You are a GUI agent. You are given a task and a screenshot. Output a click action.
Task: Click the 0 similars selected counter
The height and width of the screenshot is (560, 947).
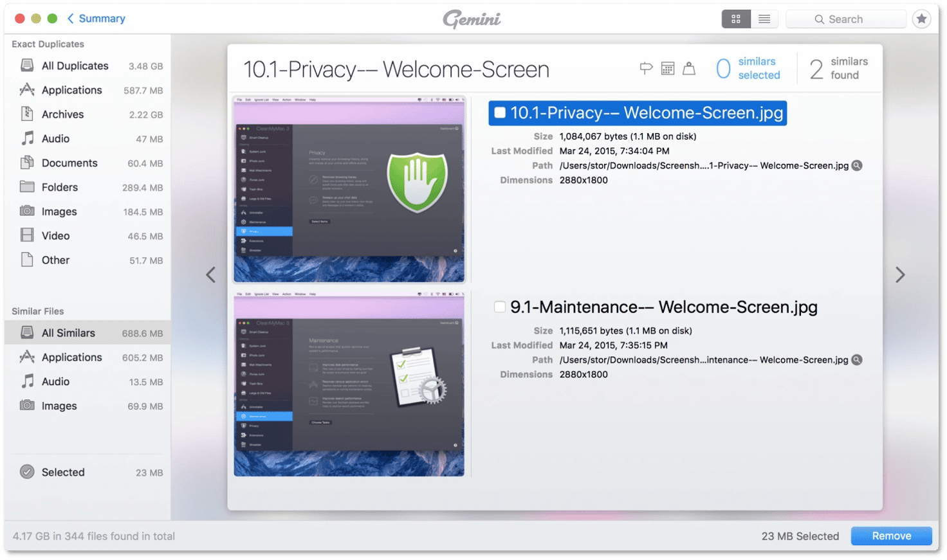748,68
